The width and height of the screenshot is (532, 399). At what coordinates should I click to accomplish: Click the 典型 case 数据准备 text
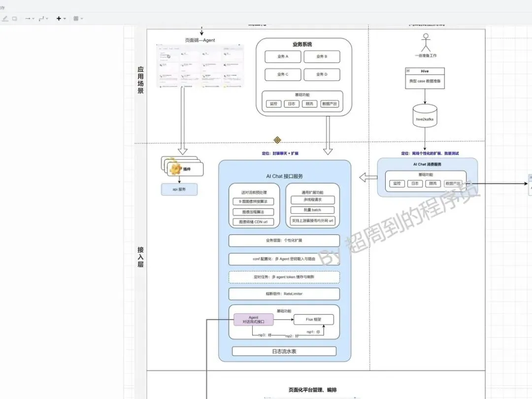click(425, 81)
